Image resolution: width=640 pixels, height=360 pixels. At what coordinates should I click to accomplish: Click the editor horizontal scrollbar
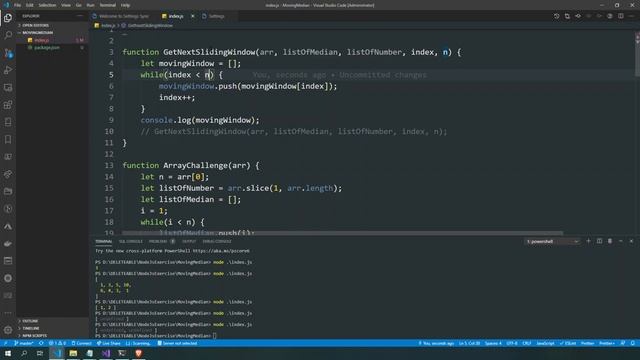coord(342,233)
